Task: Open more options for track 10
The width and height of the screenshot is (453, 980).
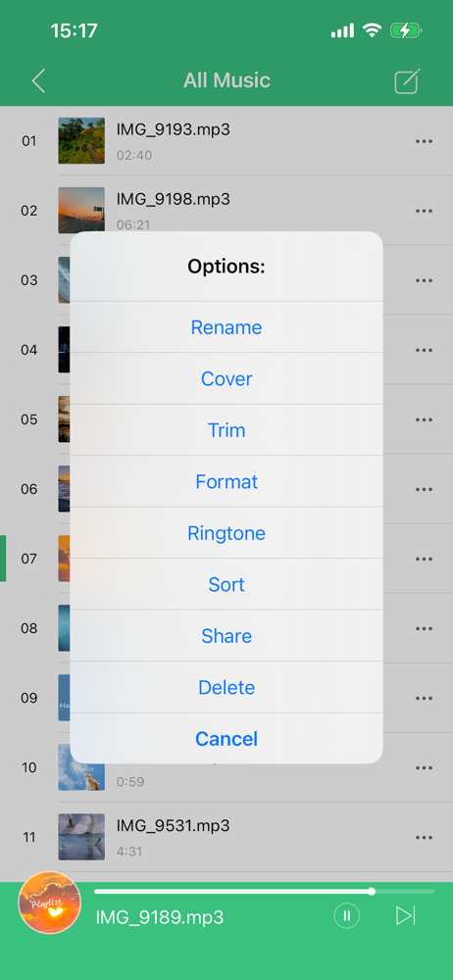Action: pyautogui.click(x=425, y=767)
